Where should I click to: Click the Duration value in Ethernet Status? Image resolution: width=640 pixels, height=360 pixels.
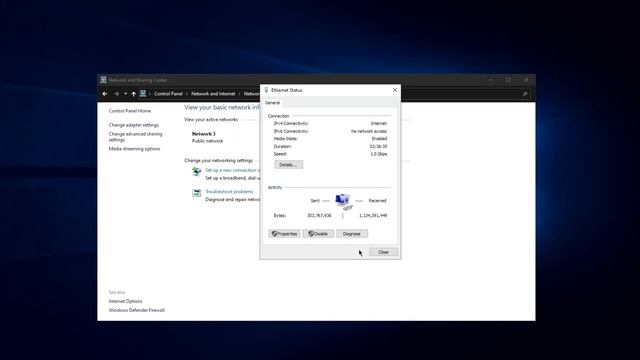[x=378, y=147]
